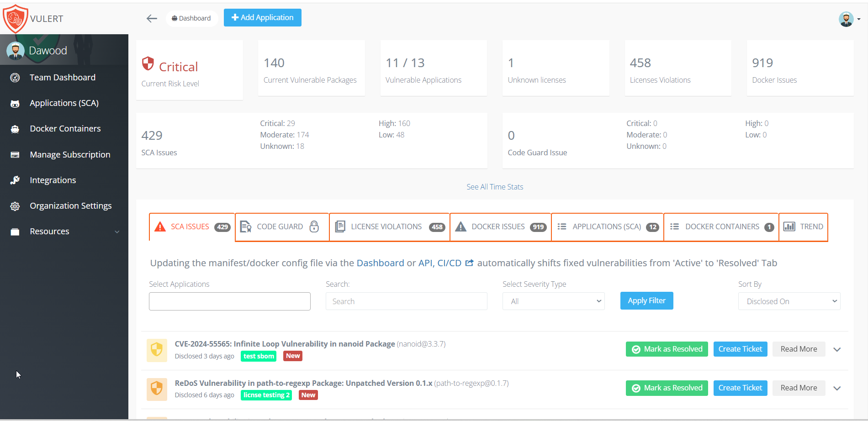Mark the path-to-regexp vulnerability as resolved
Image resolution: width=868 pixels, height=421 pixels.
[667, 388]
